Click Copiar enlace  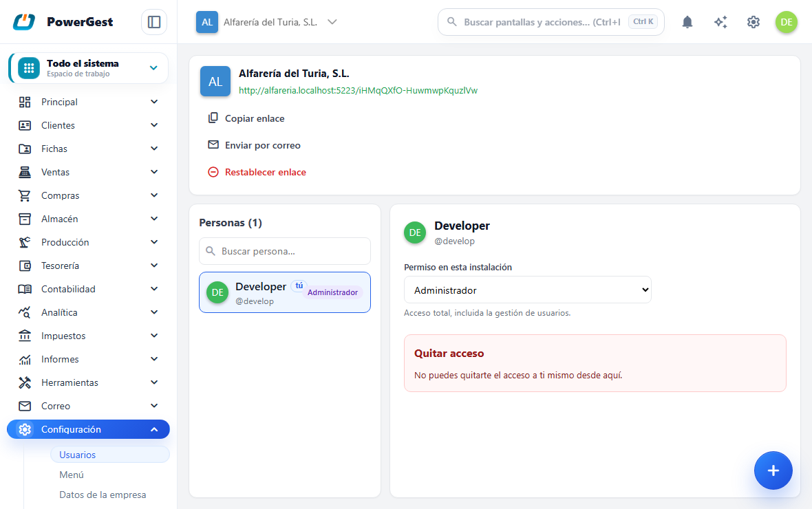[x=255, y=118]
